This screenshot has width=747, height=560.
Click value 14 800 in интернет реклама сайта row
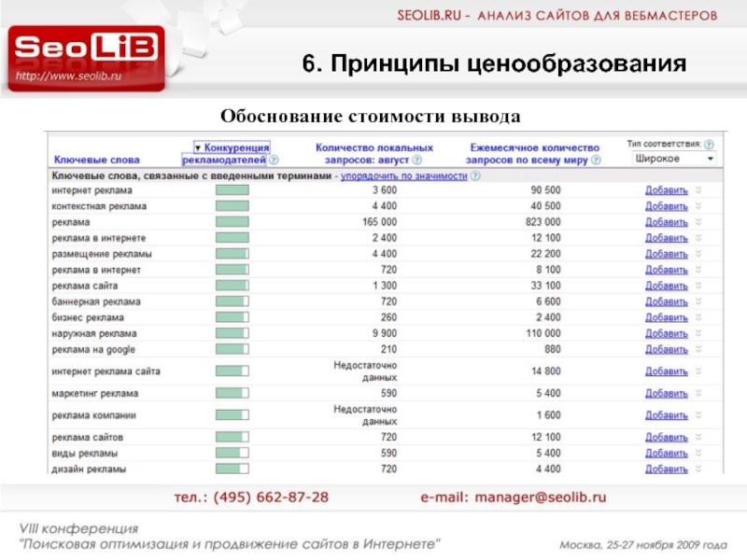[546, 371]
